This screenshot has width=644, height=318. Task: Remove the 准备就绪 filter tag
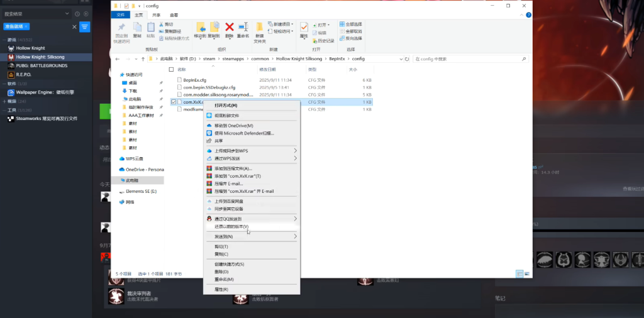coord(28,26)
